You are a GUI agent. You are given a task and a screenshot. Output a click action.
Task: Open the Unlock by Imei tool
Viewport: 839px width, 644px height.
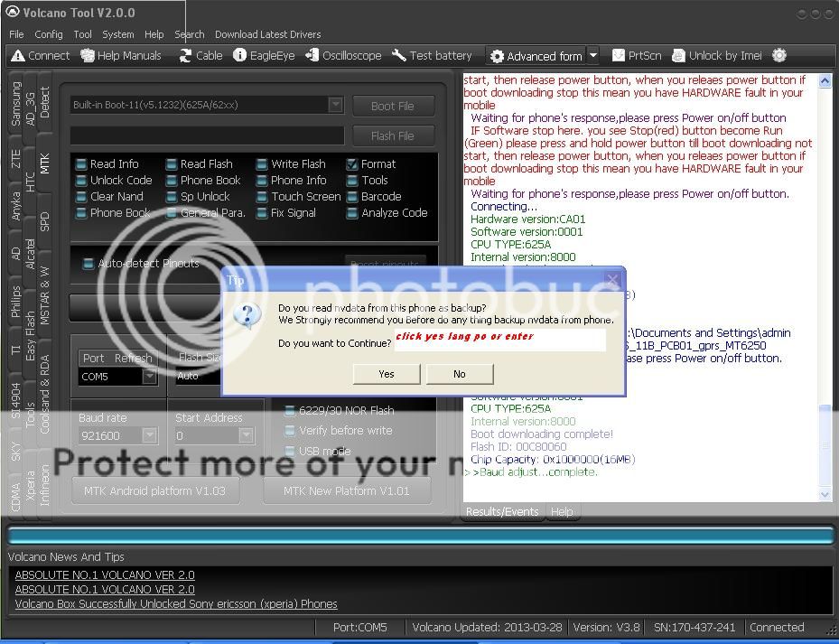[679, 56]
